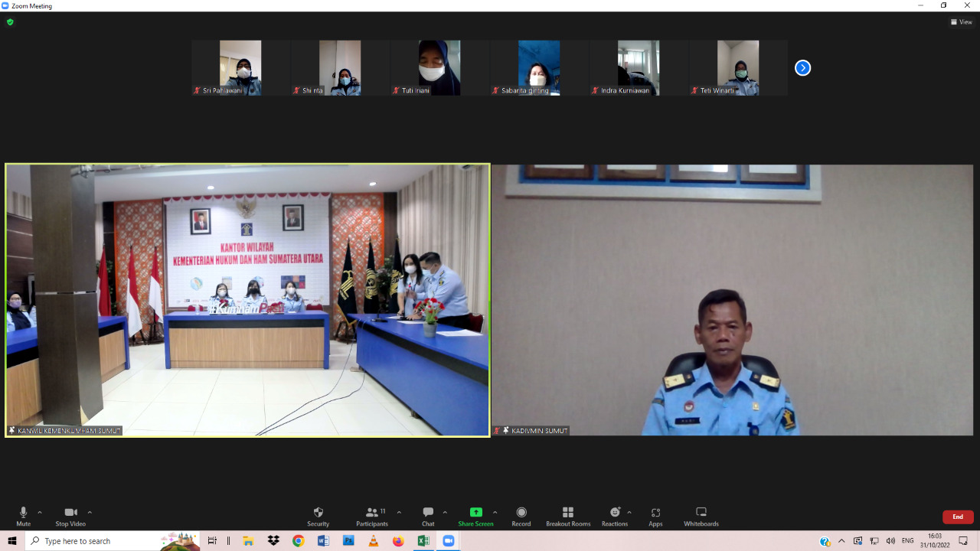The image size is (980, 551).
Task: Show next participants with blue arrow
Action: [802, 68]
